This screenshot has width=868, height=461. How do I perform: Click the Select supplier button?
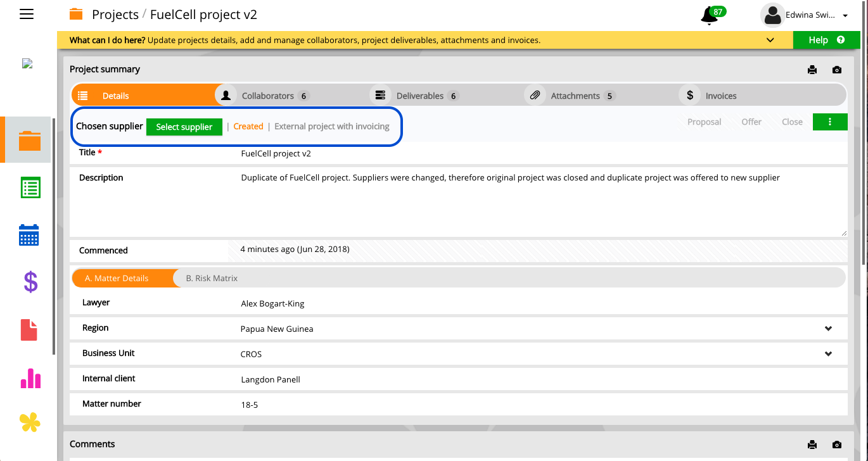[x=184, y=127]
